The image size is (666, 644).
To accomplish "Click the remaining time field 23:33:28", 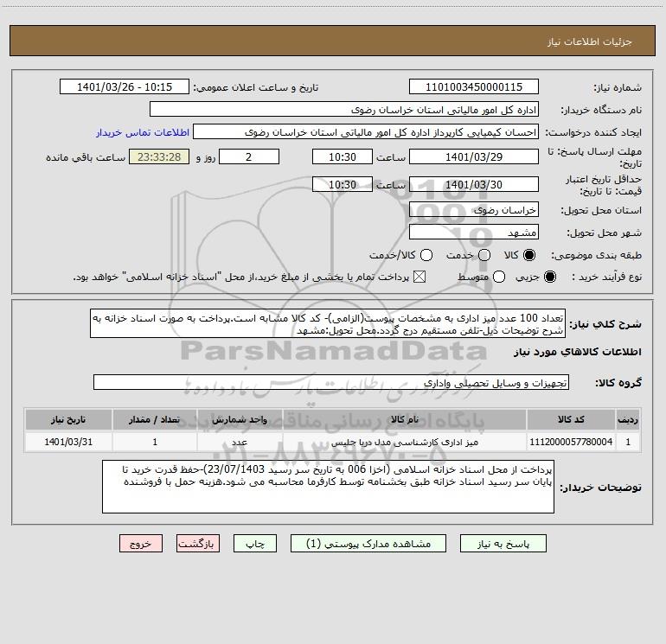I will pyautogui.click(x=159, y=156).
